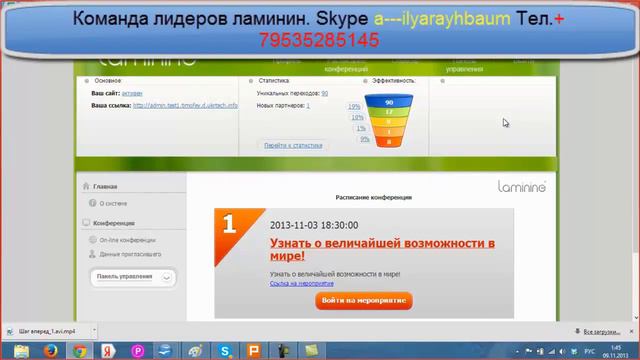Open the Главная sidebar section
Screen dimensions: 640x360
(x=105, y=187)
